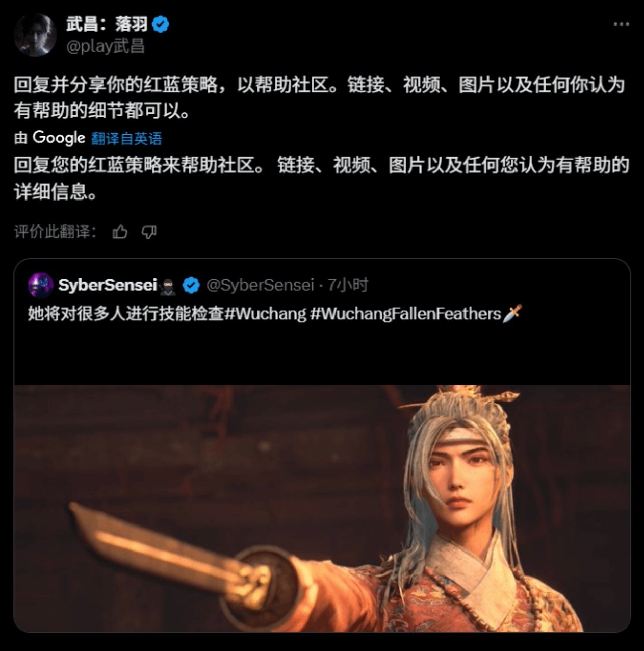Screen dimensions: 644x651
Task: Click the thumbs-up icon to rate translation
Action: pyautogui.click(x=120, y=232)
